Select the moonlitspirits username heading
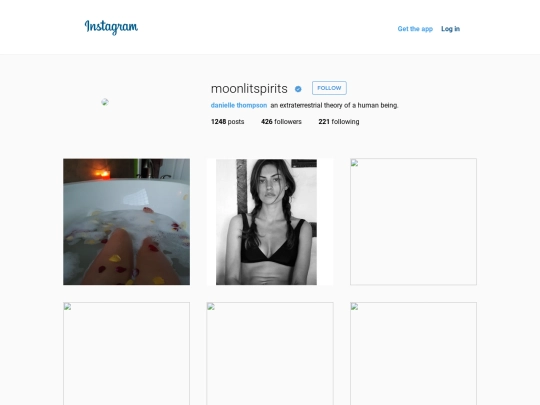 (x=249, y=89)
